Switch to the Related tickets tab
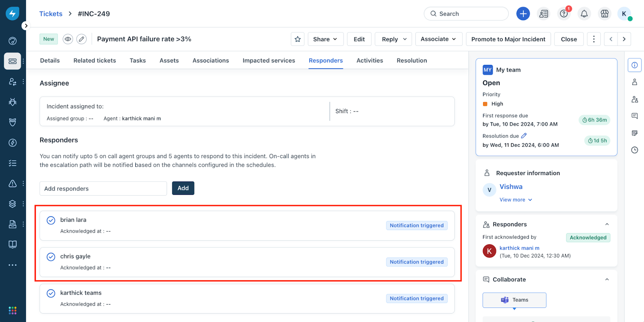This screenshot has width=644, height=322. [x=95, y=60]
